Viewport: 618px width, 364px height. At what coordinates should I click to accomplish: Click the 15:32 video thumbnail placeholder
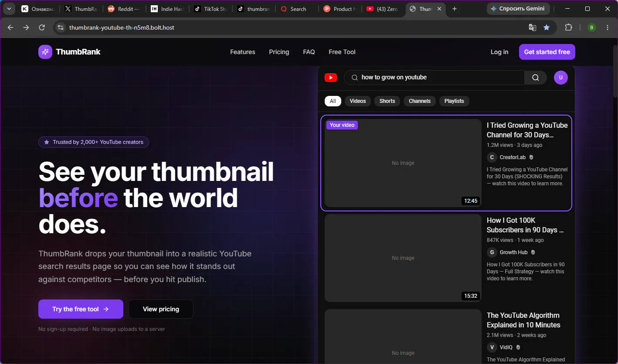(403, 258)
